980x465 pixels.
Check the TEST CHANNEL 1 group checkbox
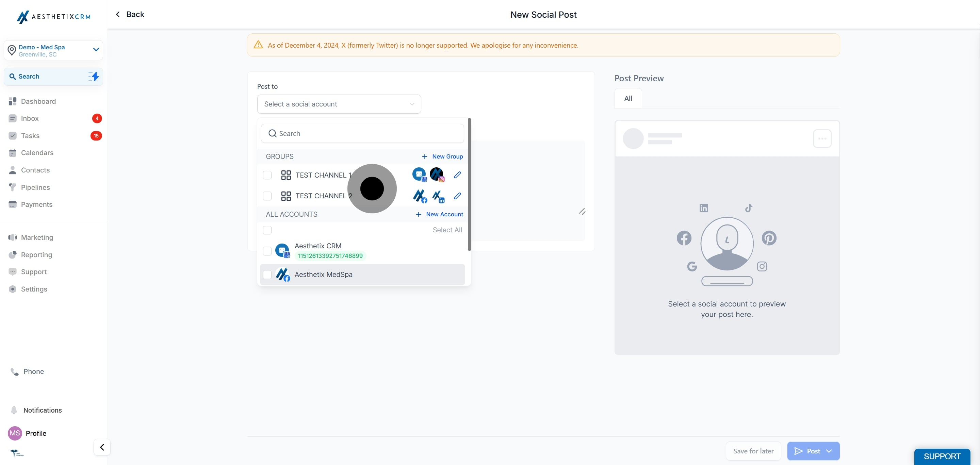click(267, 175)
